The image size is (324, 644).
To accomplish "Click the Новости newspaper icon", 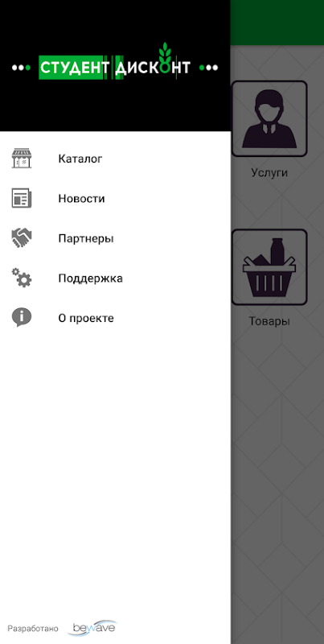I will coord(22,198).
